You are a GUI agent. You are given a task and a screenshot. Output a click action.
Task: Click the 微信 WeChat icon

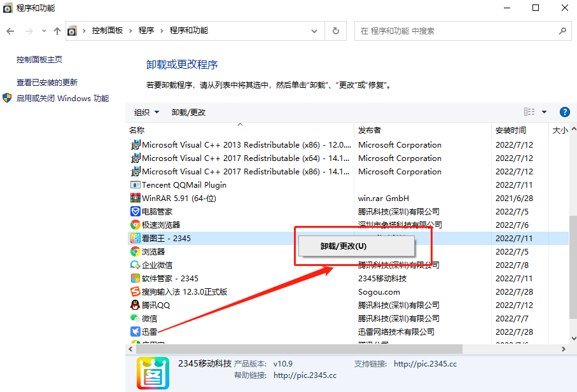134,318
